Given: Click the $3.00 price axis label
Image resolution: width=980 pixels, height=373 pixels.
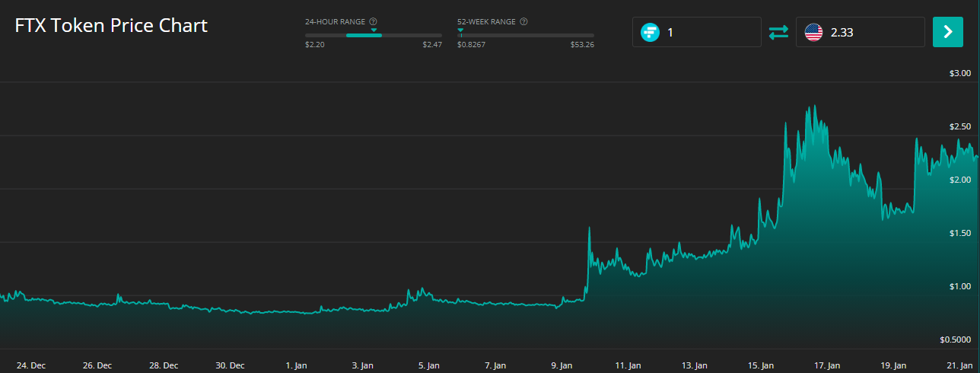Looking at the screenshot, I should [x=959, y=74].
